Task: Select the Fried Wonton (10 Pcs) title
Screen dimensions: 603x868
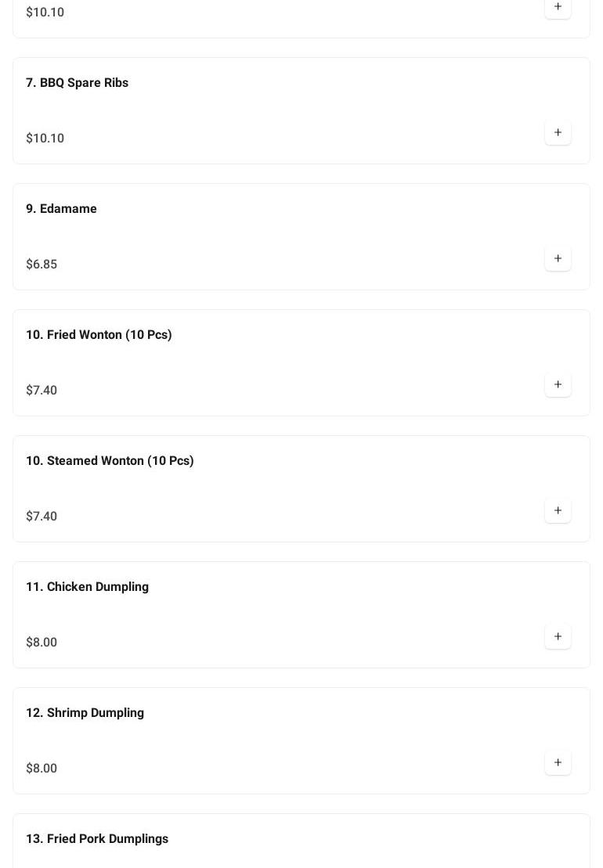Action: point(99,335)
